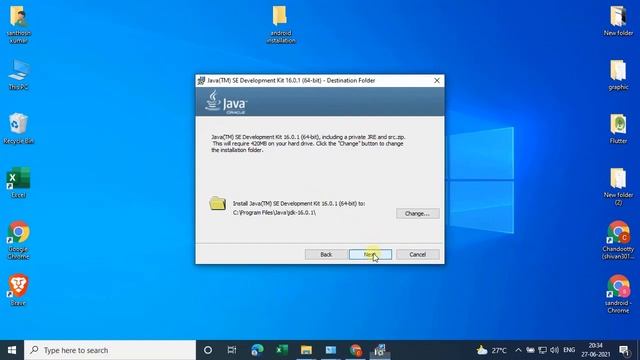Open Microsoft Edge from the taskbar
The width and height of the screenshot is (640, 360).
pos(257,350)
